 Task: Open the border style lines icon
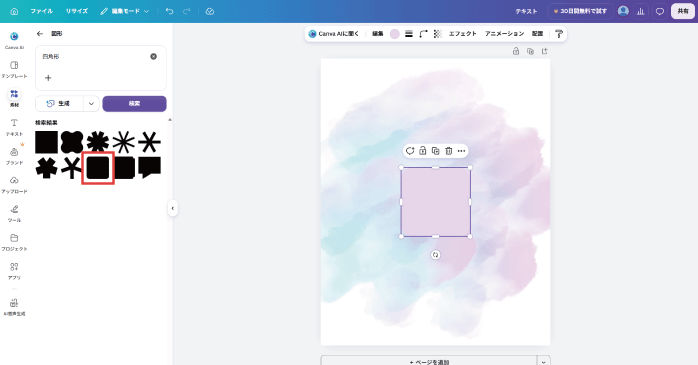409,34
